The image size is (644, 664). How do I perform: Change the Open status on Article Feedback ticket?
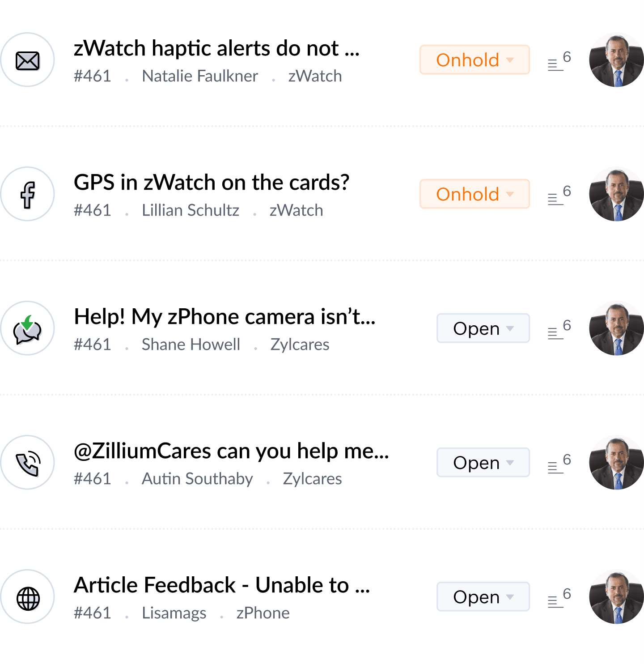point(483,597)
